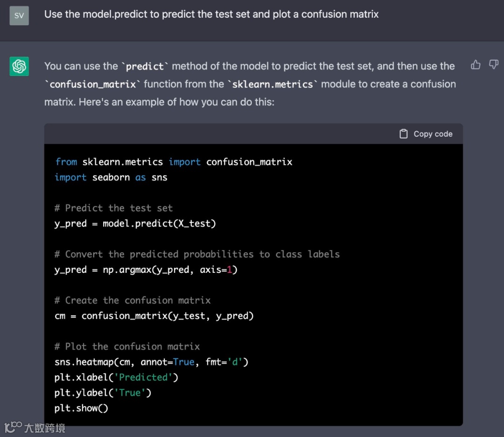Click the inline `sklearn.metrics` code term
This screenshot has width=504, height=437.
(273, 84)
